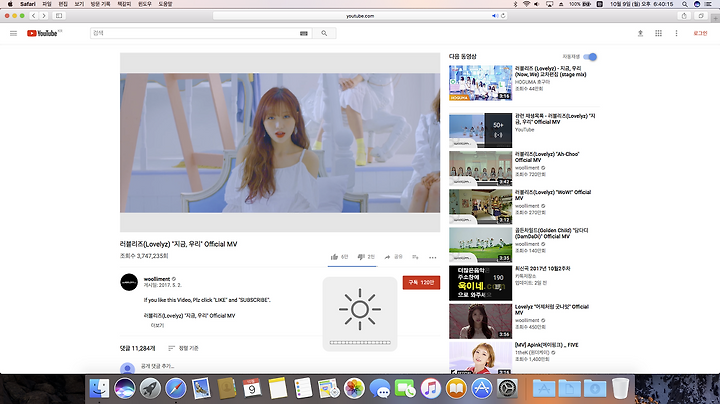The height and width of the screenshot is (404, 720).
Task: Open Finder from the Dock
Action: [99, 388]
